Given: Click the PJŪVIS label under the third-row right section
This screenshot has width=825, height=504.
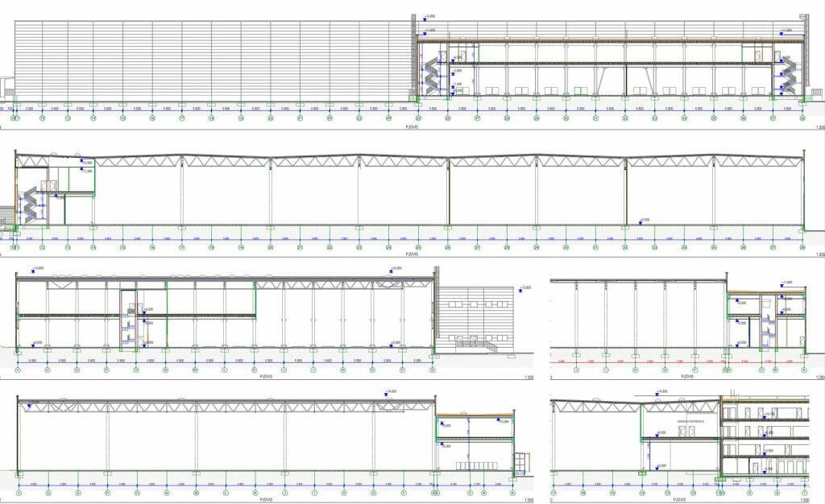Looking at the screenshot, I should coord(688,376).
